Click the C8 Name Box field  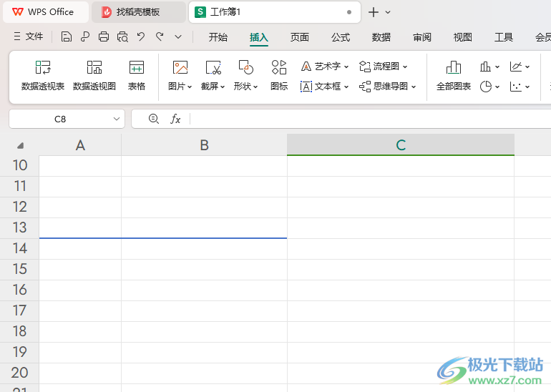(x=60, y=119)
